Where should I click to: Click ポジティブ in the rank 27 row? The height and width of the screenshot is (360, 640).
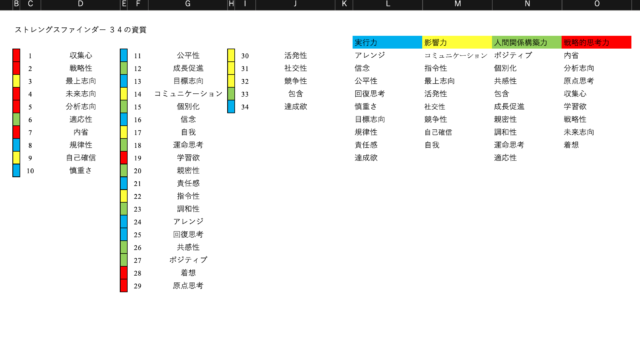(188, 260)
